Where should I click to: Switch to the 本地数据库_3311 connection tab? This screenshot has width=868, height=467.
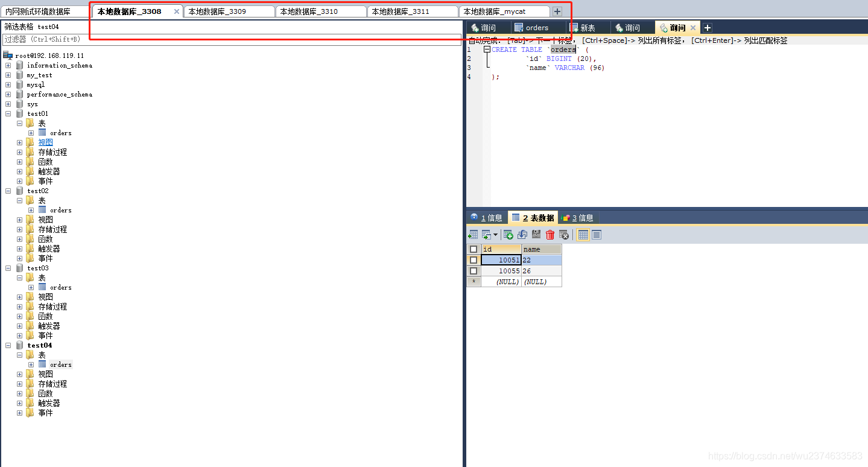tap(412, 11)
